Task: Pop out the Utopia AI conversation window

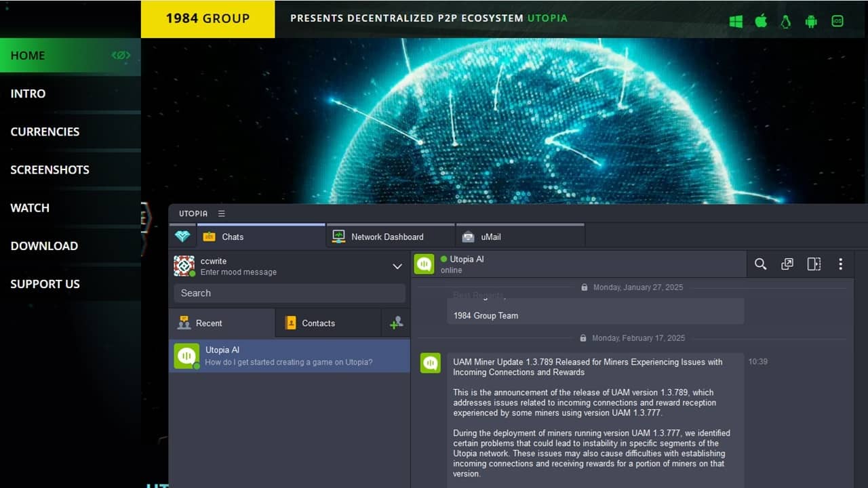Action: (x=787, y=264)
